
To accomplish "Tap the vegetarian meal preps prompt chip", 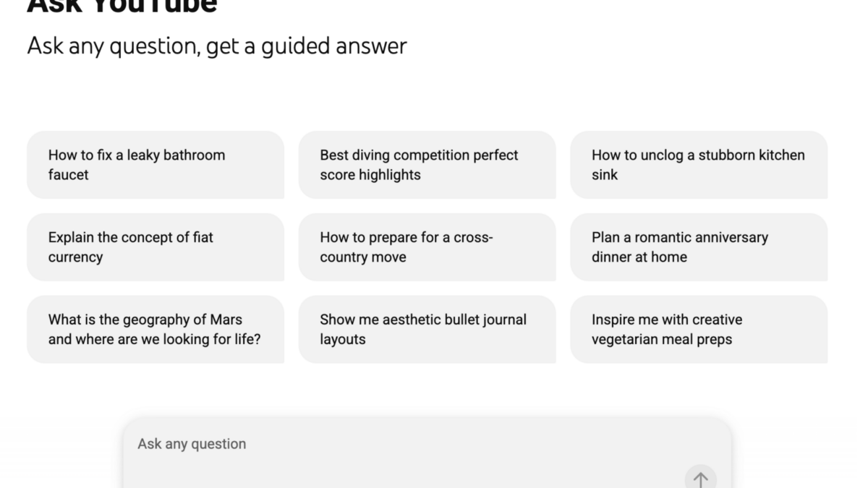I will tap(699, 330).
